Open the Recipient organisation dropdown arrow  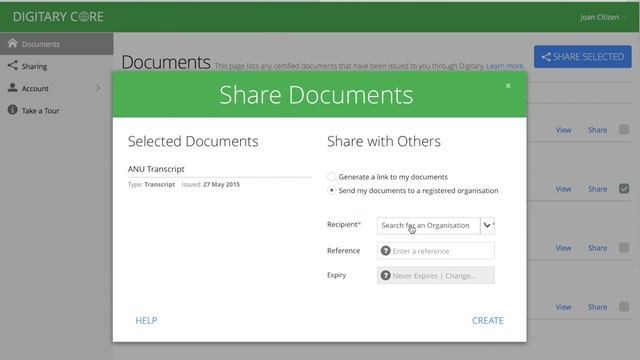487,225
